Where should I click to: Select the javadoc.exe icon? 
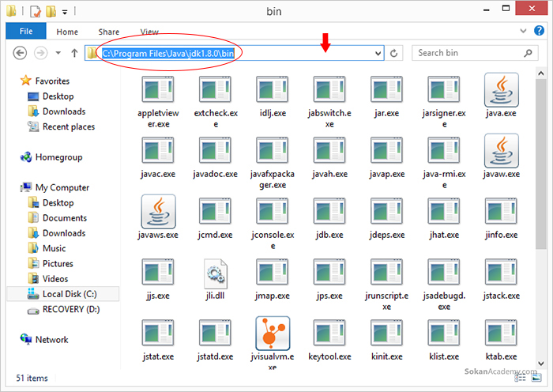[x=215, y=150]
